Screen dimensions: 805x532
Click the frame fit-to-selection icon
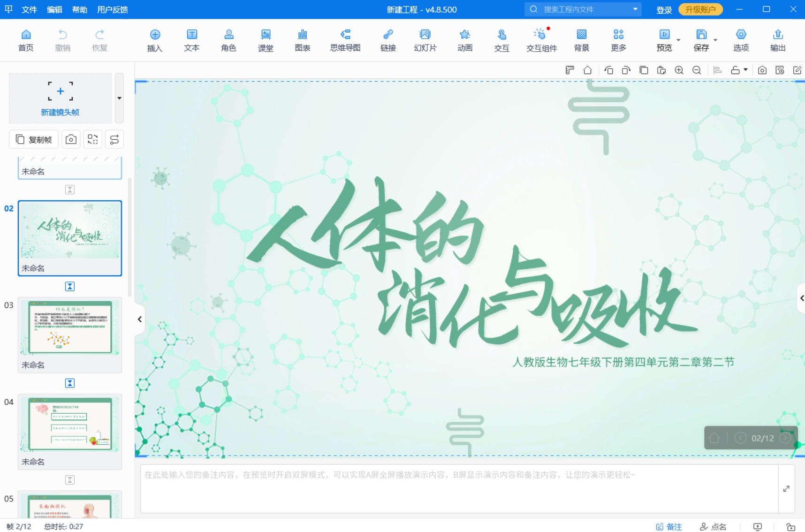coord(92,139)
